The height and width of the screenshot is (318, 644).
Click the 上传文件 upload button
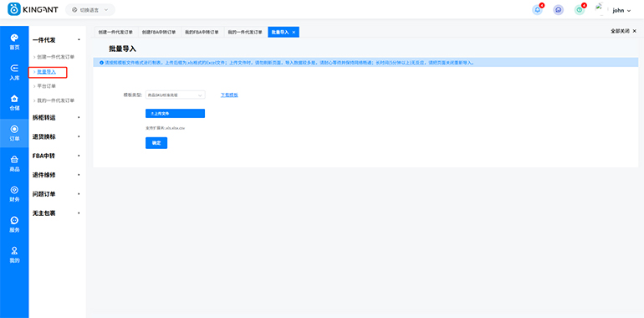point(175,114)
